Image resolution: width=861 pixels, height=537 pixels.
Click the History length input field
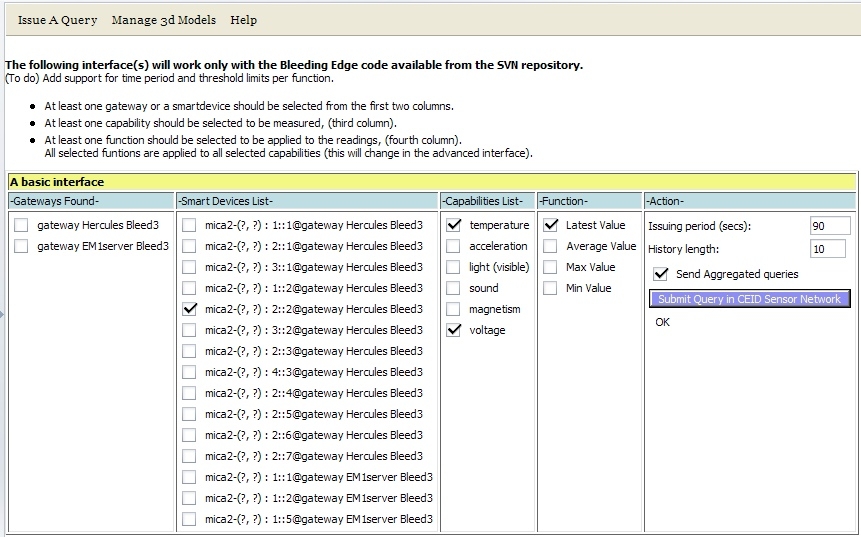[828, 249]
